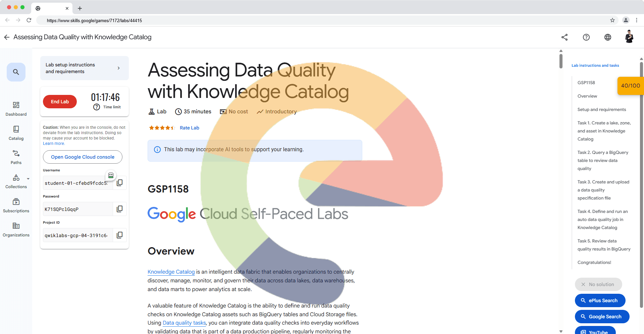The height and width of the screenshot is (334, 644).
Task: Open a new browser tab
Action: click(80, 8)
